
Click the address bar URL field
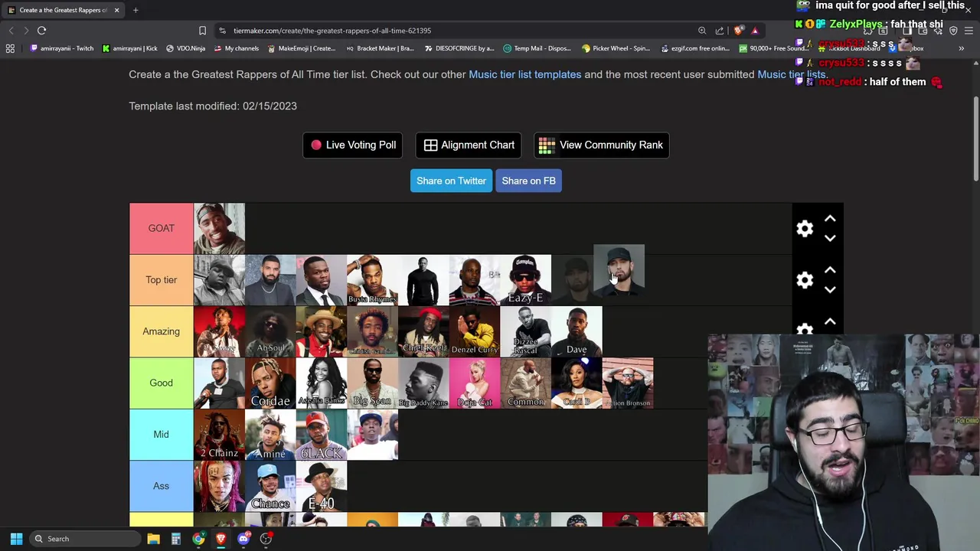(452, 31)
